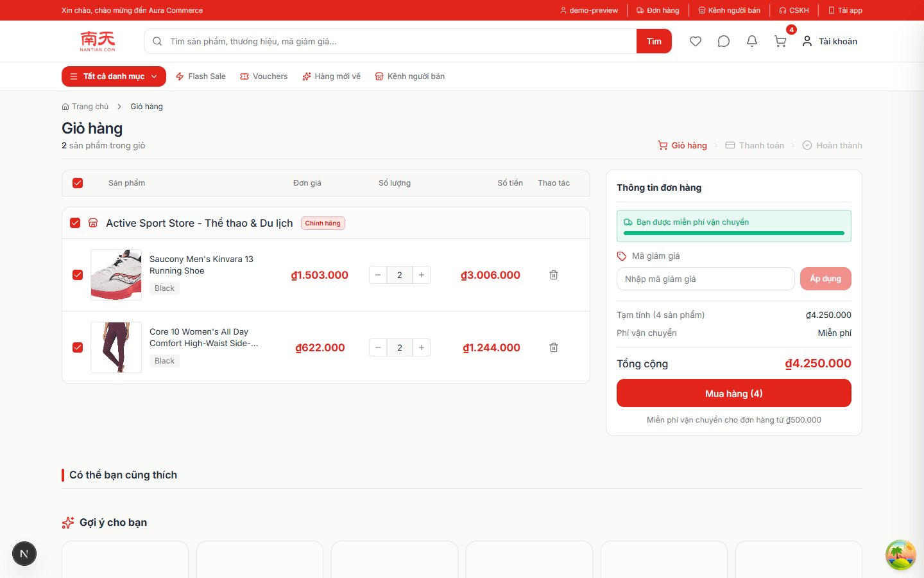The width and height of the screenshot is (924, 578).
Task: Click the floating beach avatar icon
Action: pyautogui.click(x=901, y=555)
